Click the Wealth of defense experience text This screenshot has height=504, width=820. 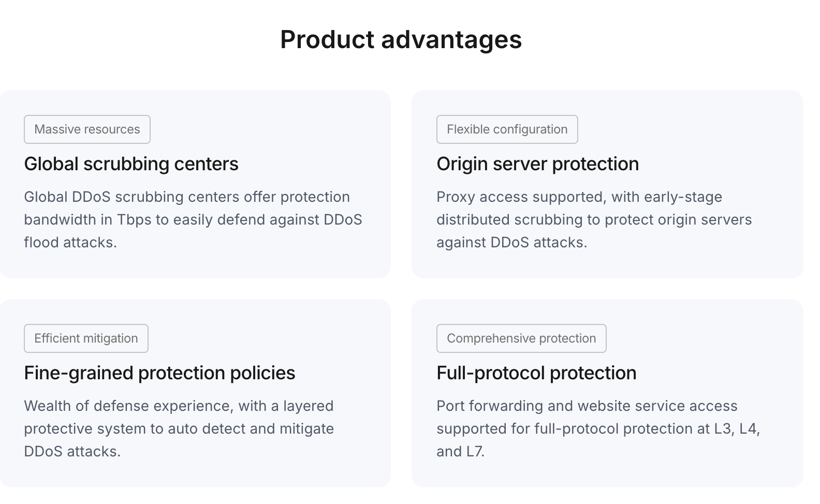tap(179, 428)
